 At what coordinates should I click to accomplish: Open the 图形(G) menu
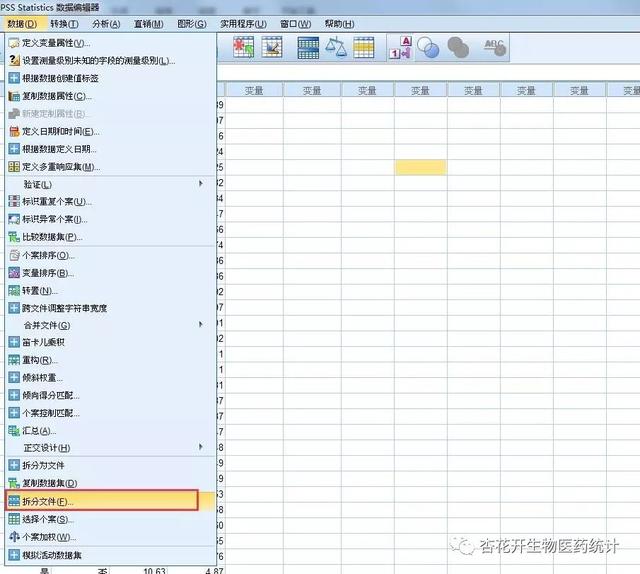click(191, 24)
